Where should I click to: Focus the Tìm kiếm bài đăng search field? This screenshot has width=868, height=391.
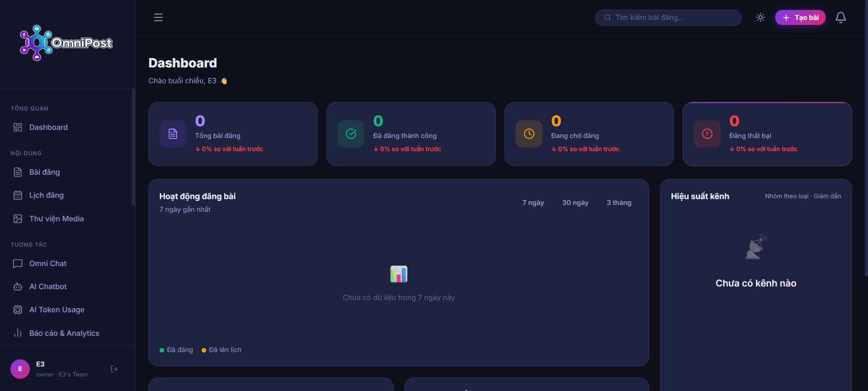[668, 18]
